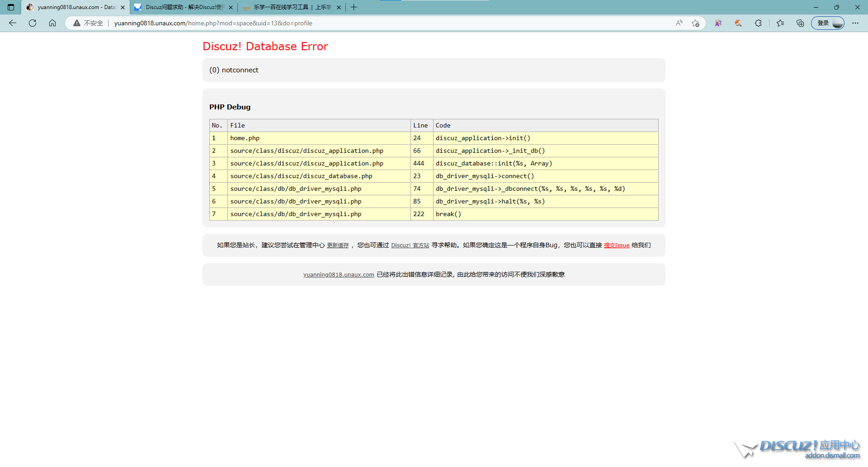Open the Settings and more ellipsis menu
The height and width of the screenshot is (467, 868).
coord(855,23)
